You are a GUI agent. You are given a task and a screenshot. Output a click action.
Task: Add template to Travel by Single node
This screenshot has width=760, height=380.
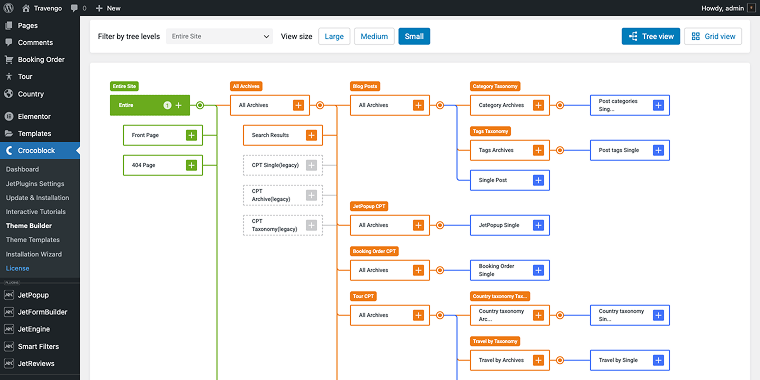[658, 360]
